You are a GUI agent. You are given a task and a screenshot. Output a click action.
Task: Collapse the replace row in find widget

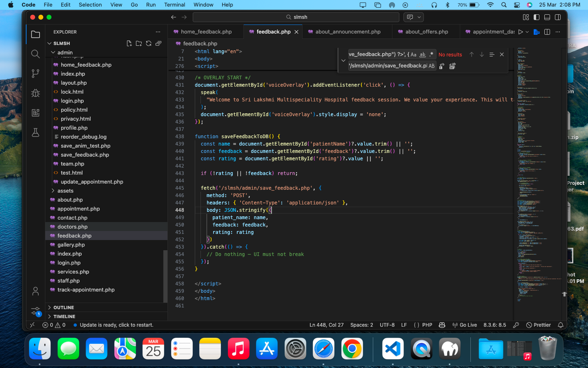pos(343,60)
